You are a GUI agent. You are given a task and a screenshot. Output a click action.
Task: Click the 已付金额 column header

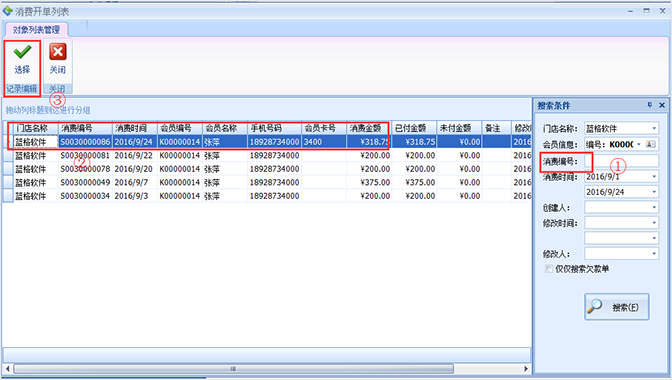coord(414,128)
